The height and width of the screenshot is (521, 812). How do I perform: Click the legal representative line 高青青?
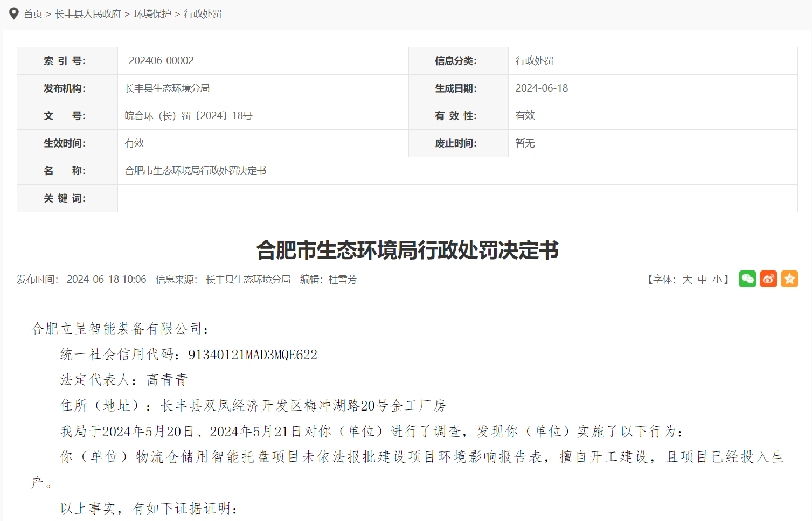click(x=124, y=380)
